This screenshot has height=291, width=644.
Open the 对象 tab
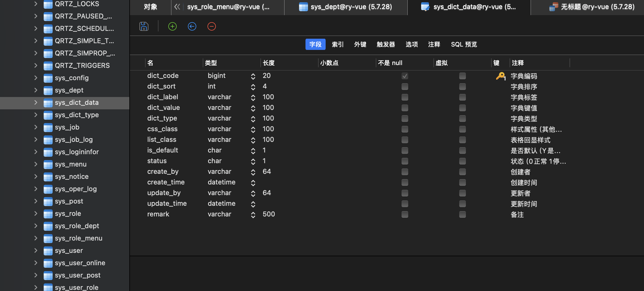[x=151, y=7]
